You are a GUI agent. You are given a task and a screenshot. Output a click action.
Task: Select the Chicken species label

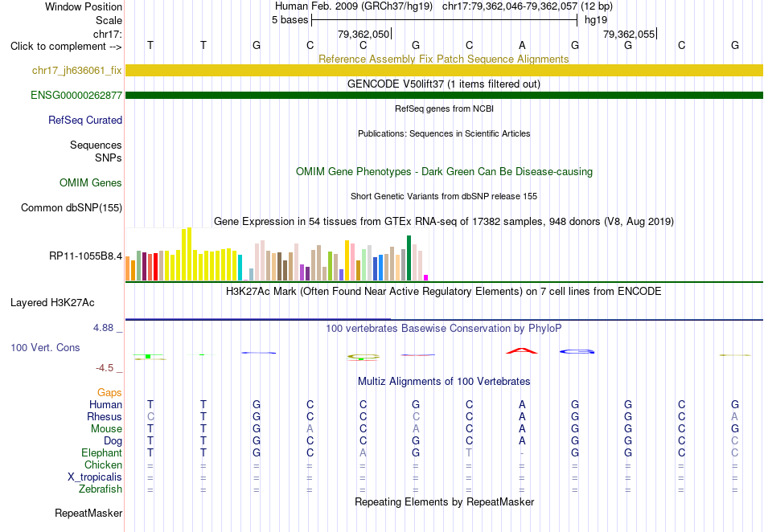click(x=103, y=464)
